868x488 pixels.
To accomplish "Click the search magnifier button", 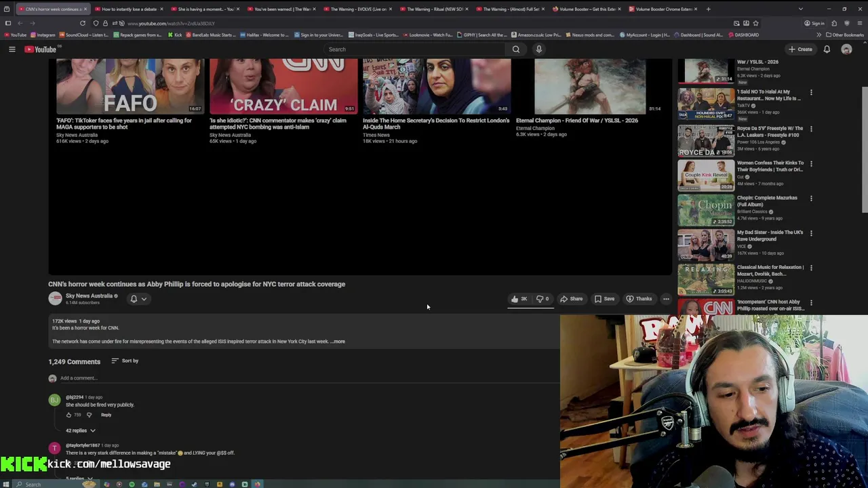I will [516, 49].
